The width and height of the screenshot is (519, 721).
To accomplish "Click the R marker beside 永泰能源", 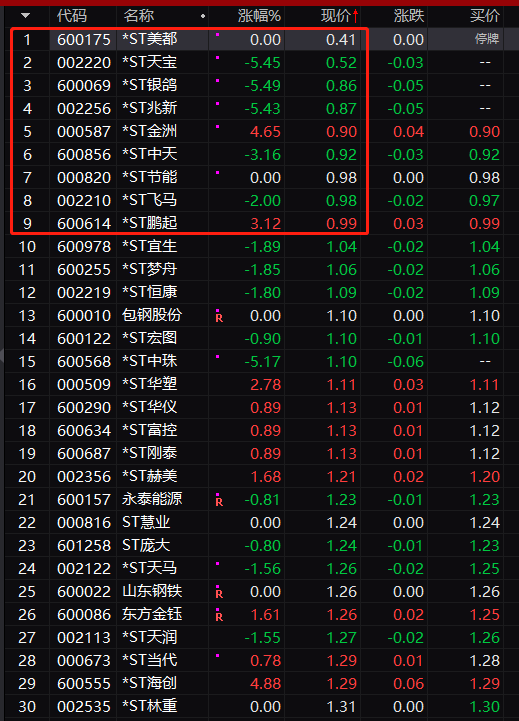I will tap(219, 502).
